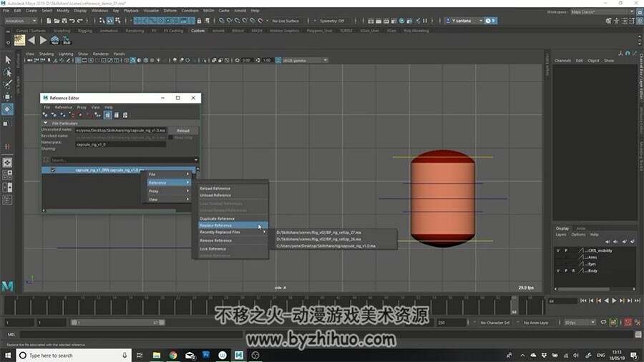
Task: Click the Redo arrow icon
Action: point(80,21)
